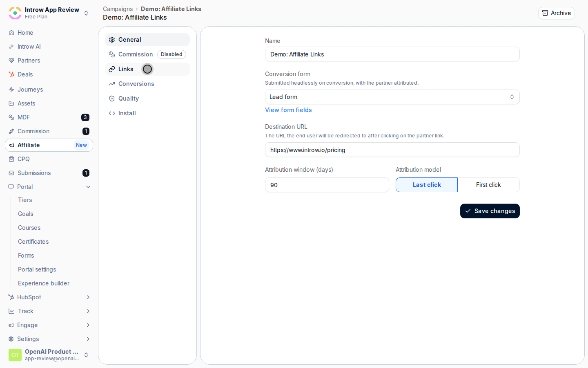Click the OT account avatar
588x368 pixels.
(x=15, y=355)
